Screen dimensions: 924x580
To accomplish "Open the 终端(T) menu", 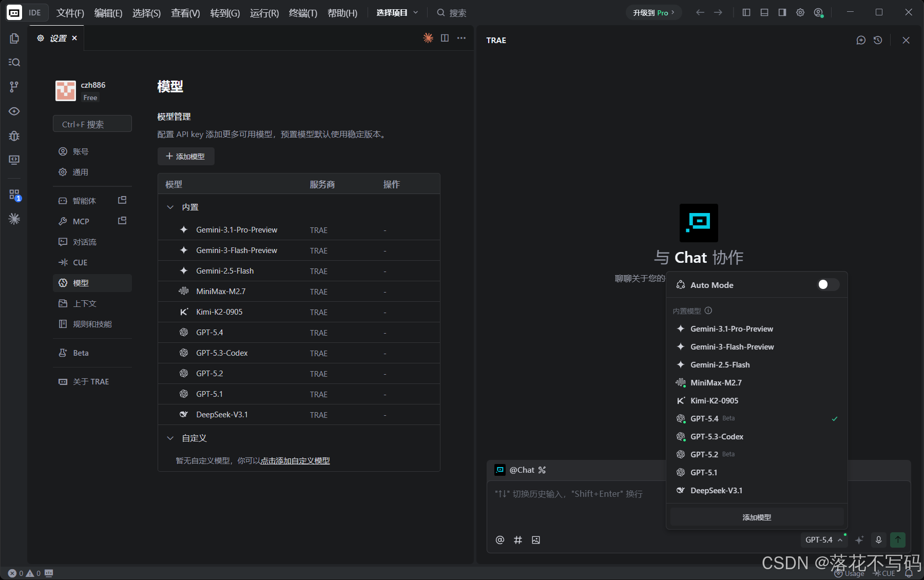I will tap(303, 13).
